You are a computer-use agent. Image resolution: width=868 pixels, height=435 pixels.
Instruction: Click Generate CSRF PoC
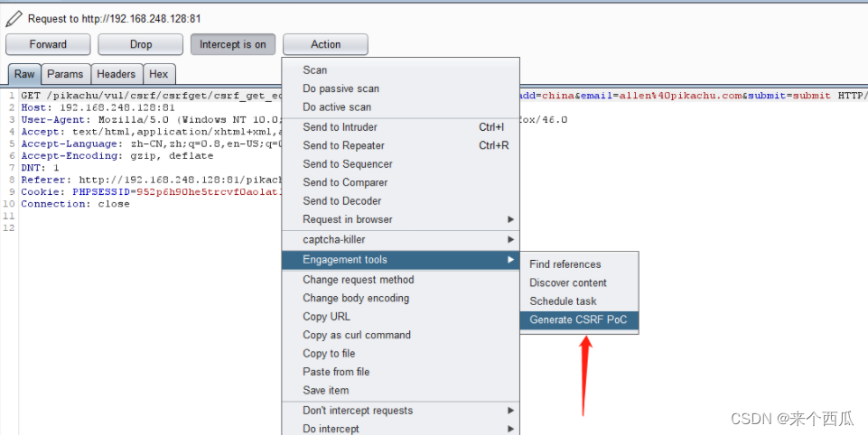click(579, 319)
